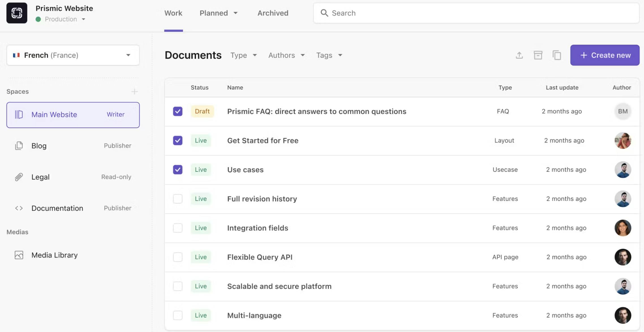Open Media Library from sidebar

54,255
